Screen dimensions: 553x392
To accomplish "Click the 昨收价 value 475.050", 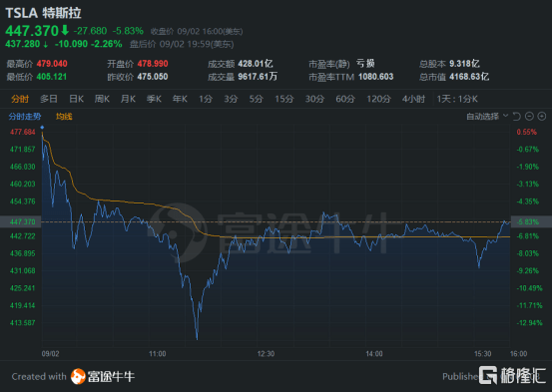I will pyautogui.click(x=153, y=77).
